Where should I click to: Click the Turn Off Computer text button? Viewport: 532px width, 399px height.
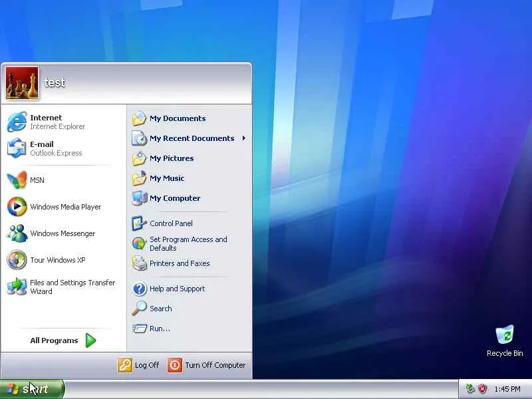point(215,365)
